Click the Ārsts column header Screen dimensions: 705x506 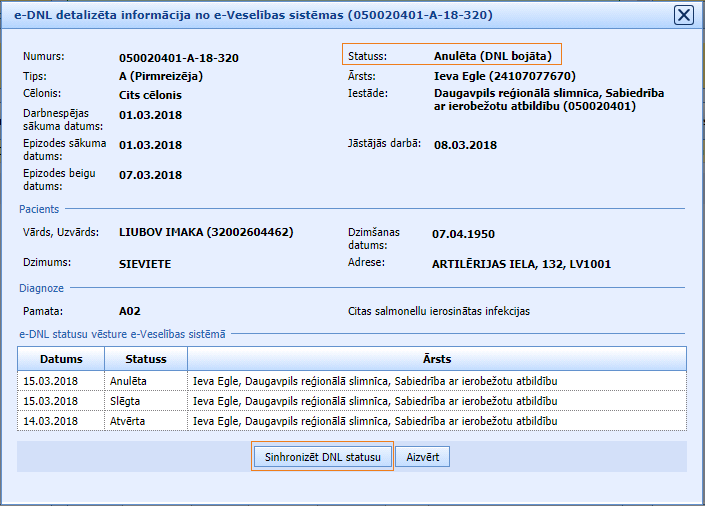pyautogui.click(x=436, y=359)
